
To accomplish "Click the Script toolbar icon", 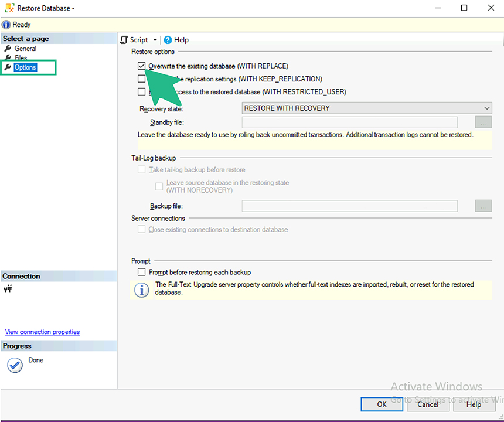I will click(124, 40).
